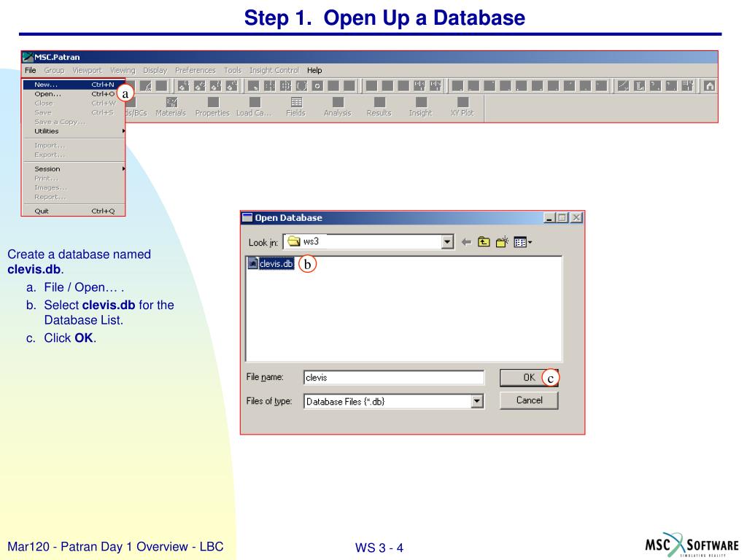This screenshot has height=560, width=747.
Task: Choose Import... from the File menu
Action: tap(74, 145)
